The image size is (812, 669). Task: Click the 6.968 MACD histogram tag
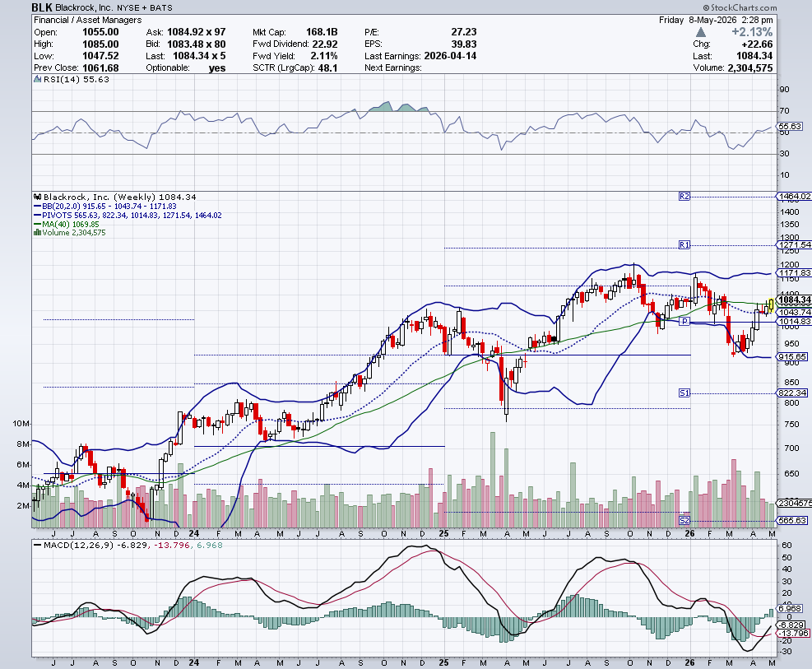(791, 608)
